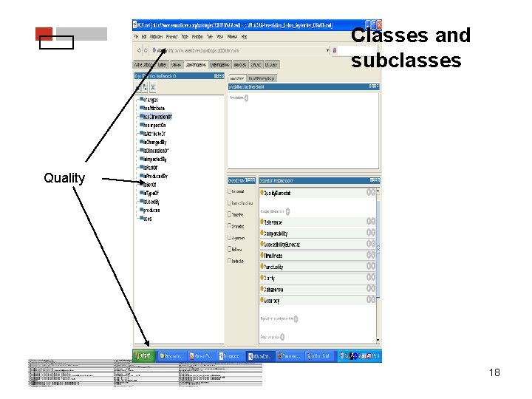532x399 pixels.
Task: Enable the Inverse functional checkbox
Action: coord(229,203)
